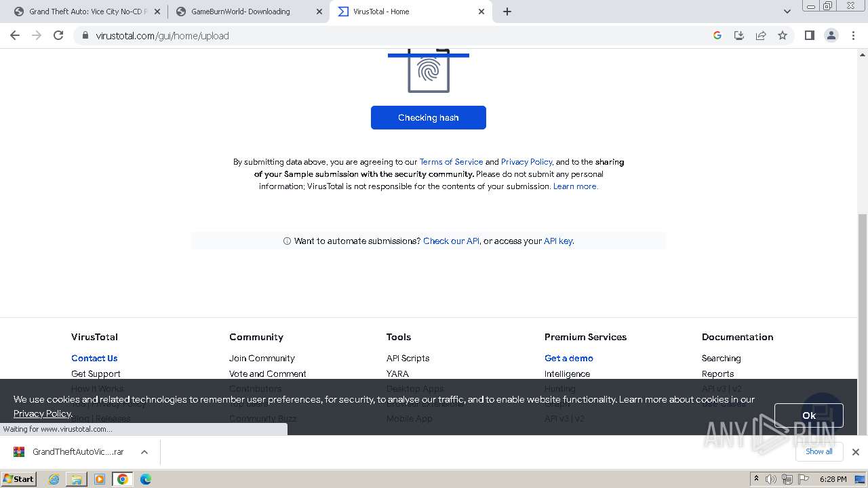Open the Get Support footer link
This screenshot has width=868, height=488.
(96, 373)
